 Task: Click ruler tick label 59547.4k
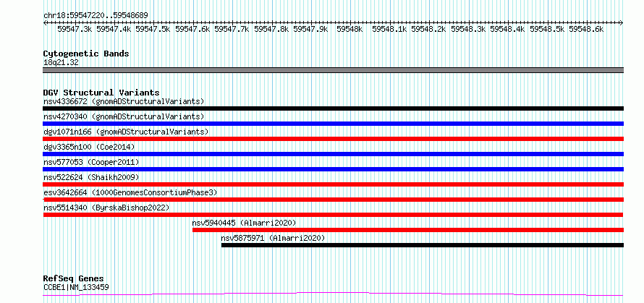click(x=114, y=29)
